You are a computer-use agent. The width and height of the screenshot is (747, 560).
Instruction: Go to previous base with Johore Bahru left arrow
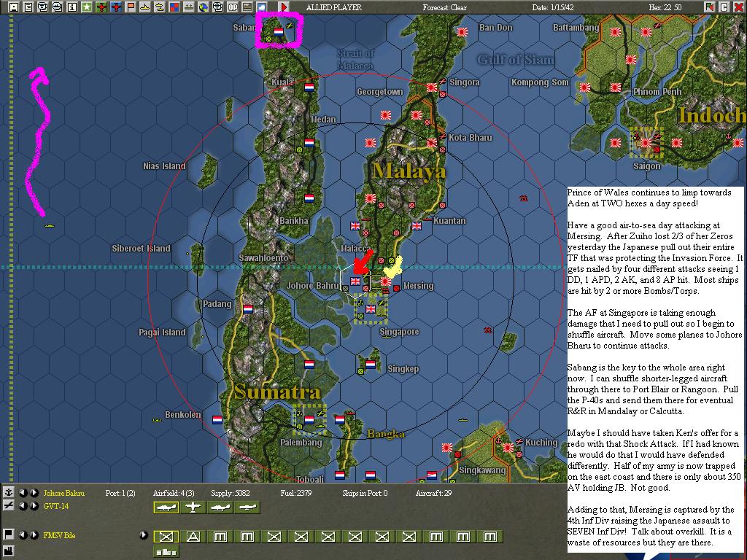tap(23, 492)
